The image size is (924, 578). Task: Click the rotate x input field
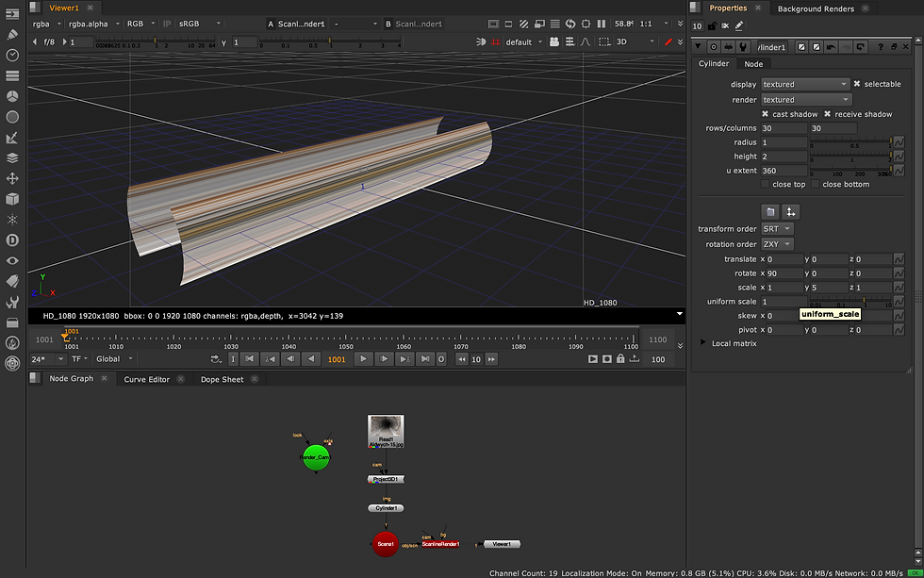click(785, 273)
